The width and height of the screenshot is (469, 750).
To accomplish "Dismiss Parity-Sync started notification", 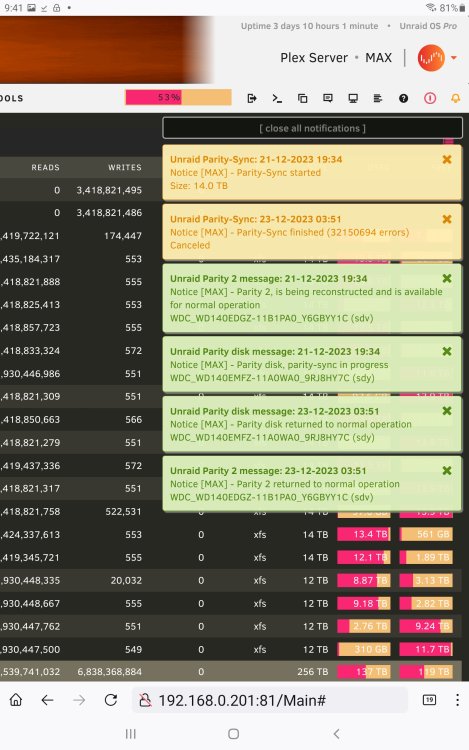I will (x=447, y=159).
